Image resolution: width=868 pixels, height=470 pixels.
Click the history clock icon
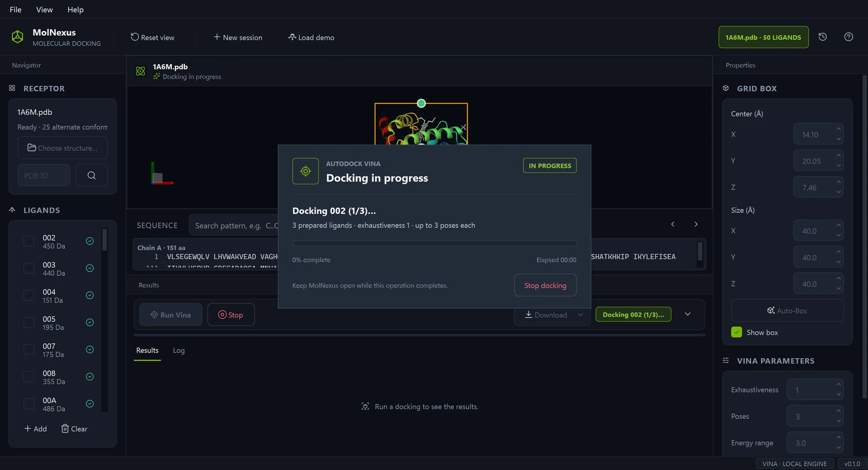(823, 37)
